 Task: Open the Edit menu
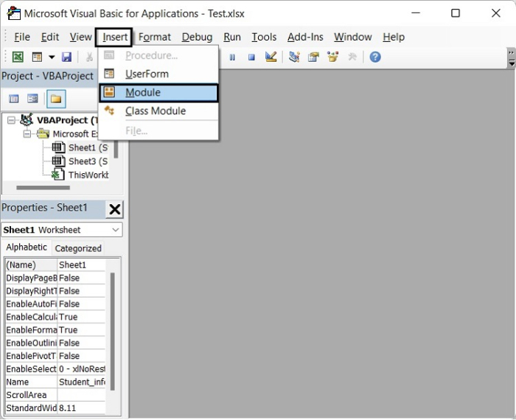pos(50,37)
